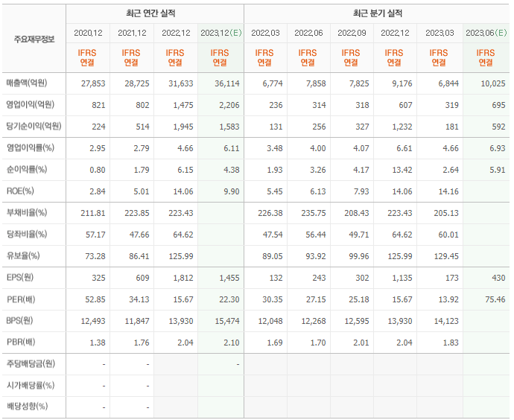
Task: Select the 14.16 ROE cell
Action: point(448,191)
